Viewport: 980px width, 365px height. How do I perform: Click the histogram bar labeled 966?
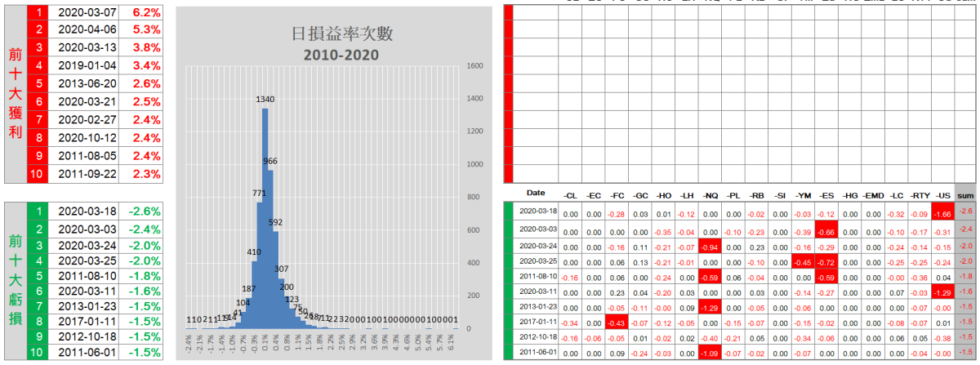tap(272, 249)
